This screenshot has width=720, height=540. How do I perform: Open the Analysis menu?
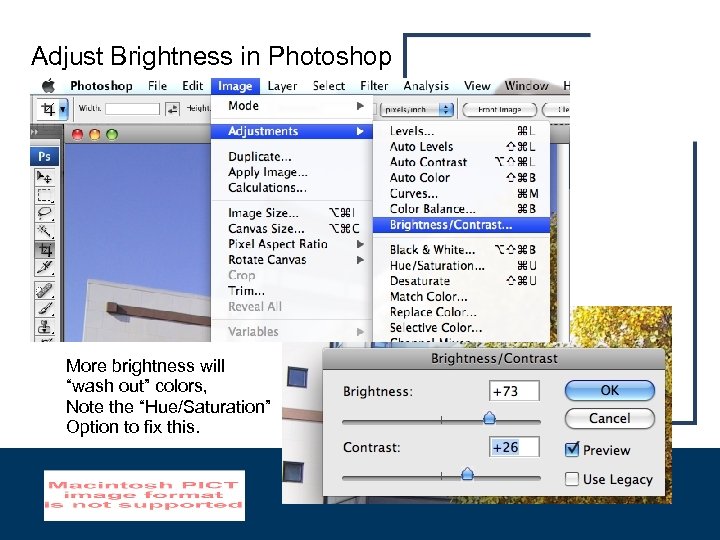pos(426,86)
